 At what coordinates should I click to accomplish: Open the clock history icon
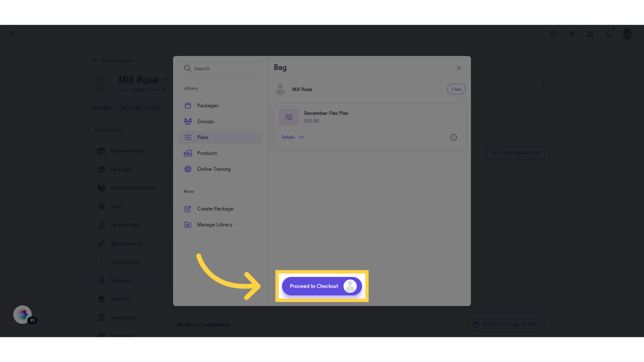click(553, 34)
